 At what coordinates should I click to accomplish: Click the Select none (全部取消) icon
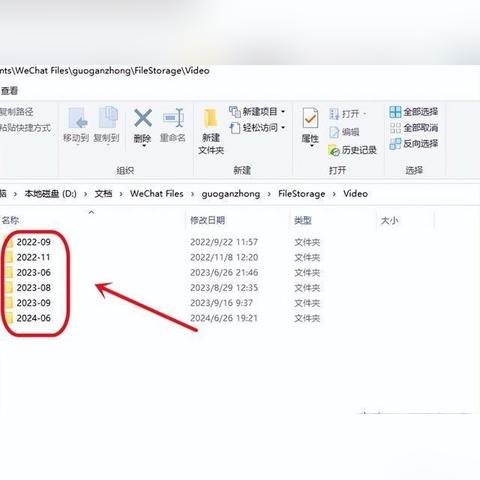[395, 128]
